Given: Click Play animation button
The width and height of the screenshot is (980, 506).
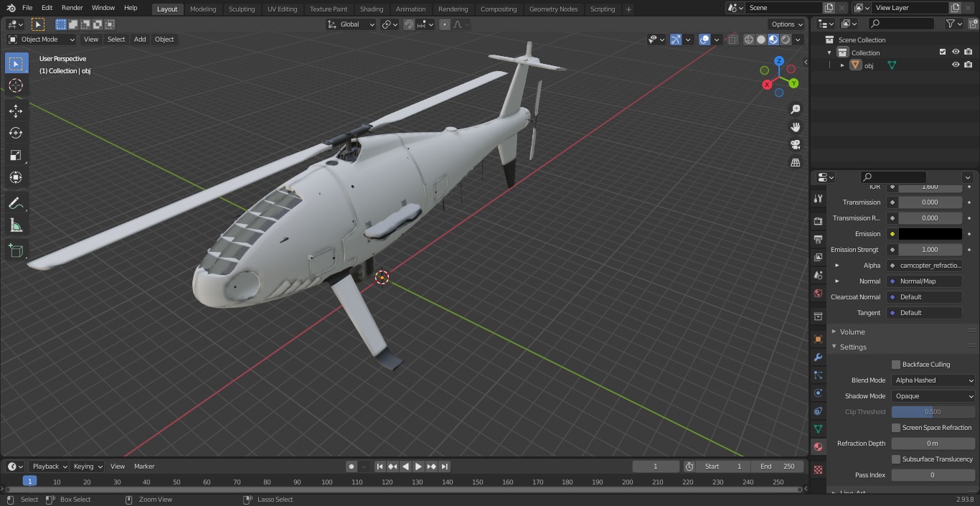Looking at the screenshot, I should (x=418, y=467).
